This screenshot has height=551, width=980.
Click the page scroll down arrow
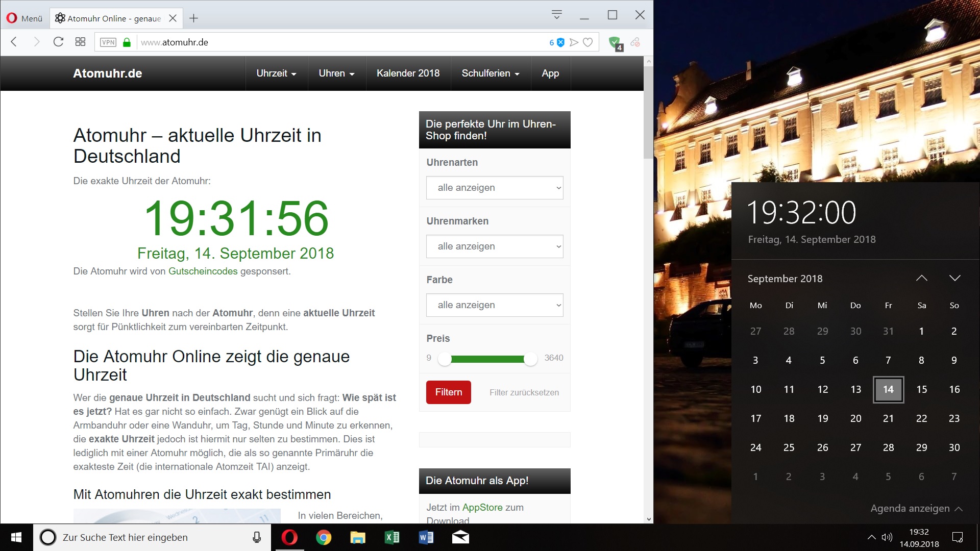pos(649,519)
